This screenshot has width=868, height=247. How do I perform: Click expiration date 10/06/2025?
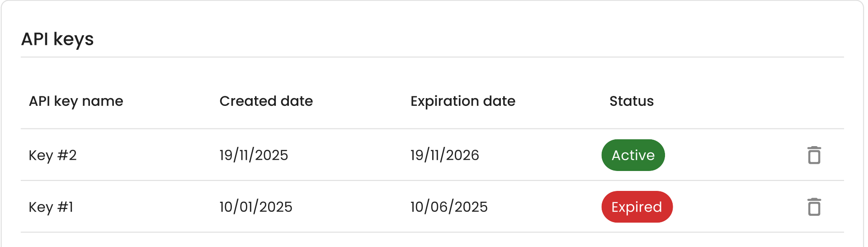click(449, 207)
